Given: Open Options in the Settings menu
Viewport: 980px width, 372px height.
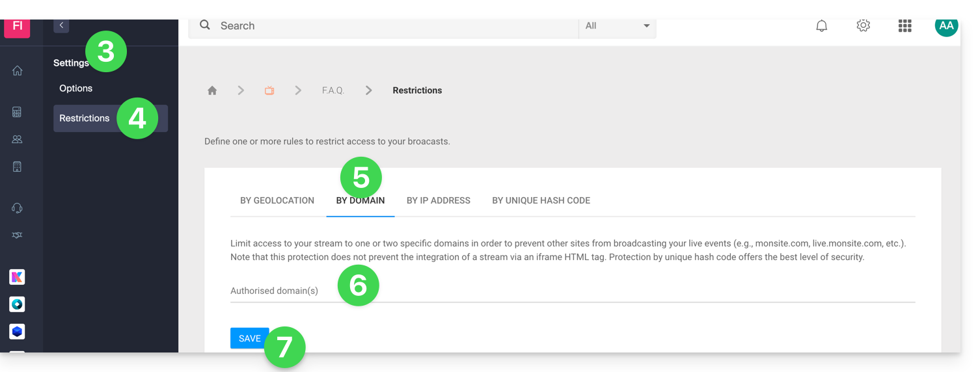Looking at the screenshot, I should tap(76, 88).
